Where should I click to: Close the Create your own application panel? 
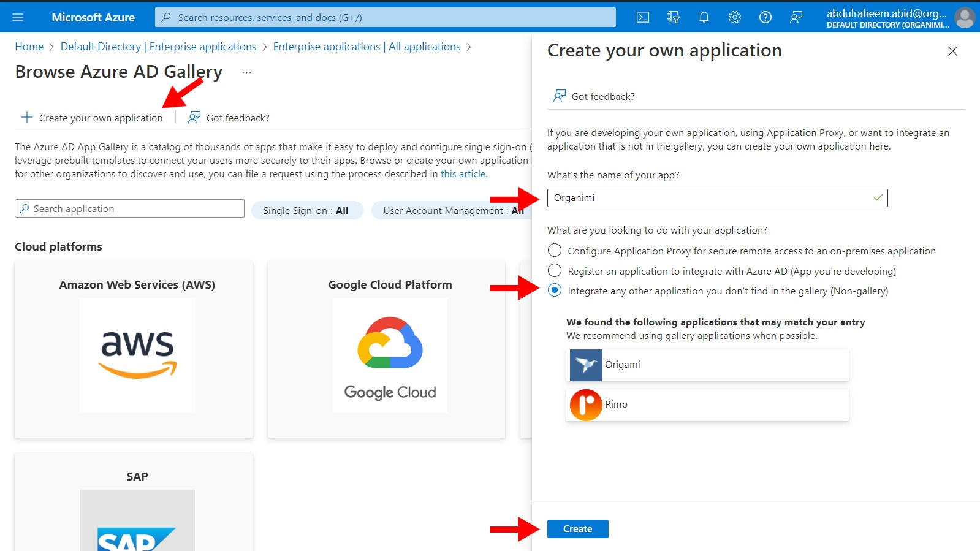952,51
